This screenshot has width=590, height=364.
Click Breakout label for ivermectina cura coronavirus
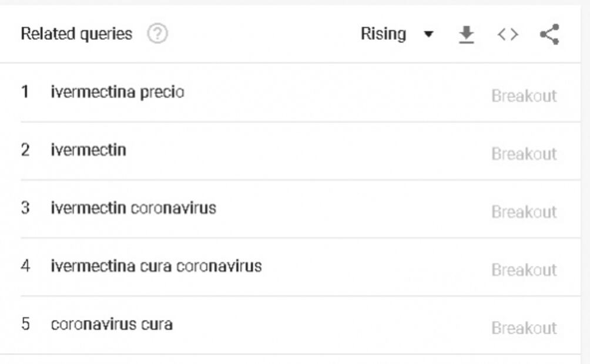tap(524, 269)
